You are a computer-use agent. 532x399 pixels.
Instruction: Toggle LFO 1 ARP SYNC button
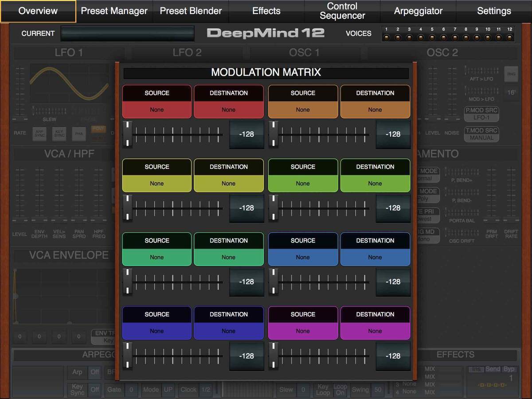tap(39, 133)
